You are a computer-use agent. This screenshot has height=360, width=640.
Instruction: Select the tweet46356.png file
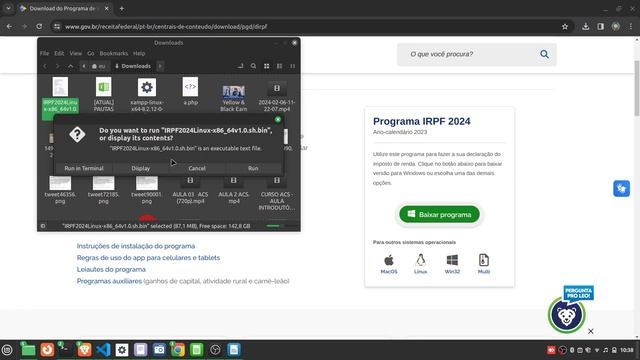pos(60,190)
